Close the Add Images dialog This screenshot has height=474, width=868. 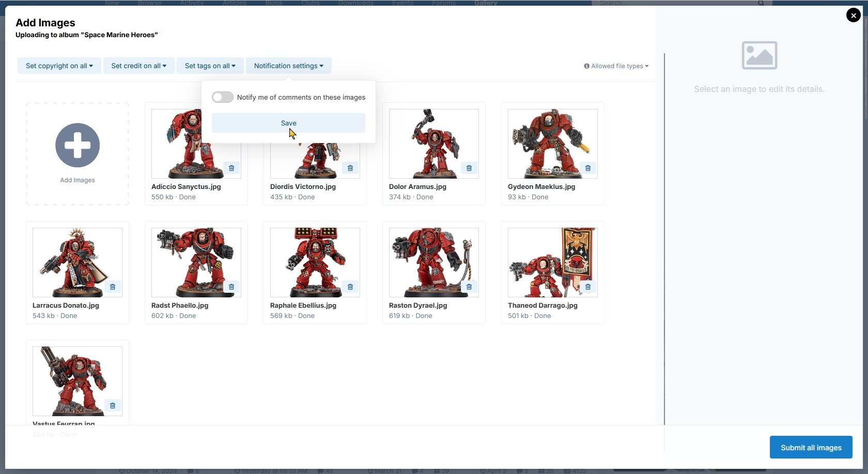pyautogui.click(x=853, y=15)
